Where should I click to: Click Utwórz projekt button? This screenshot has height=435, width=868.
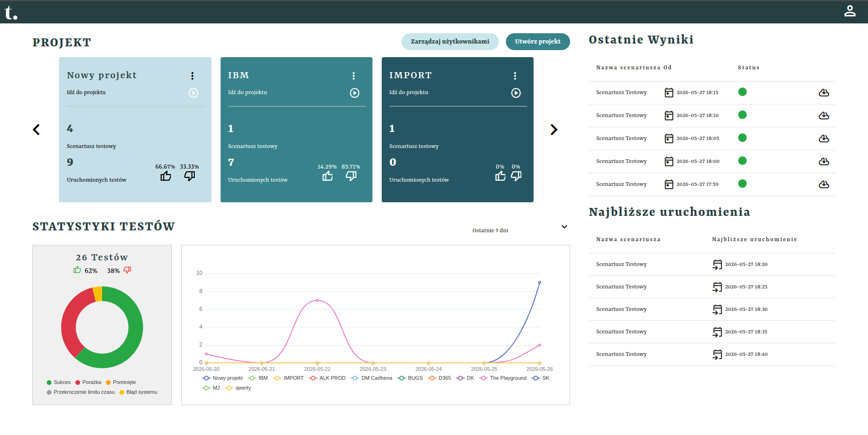tap(538, 42)
